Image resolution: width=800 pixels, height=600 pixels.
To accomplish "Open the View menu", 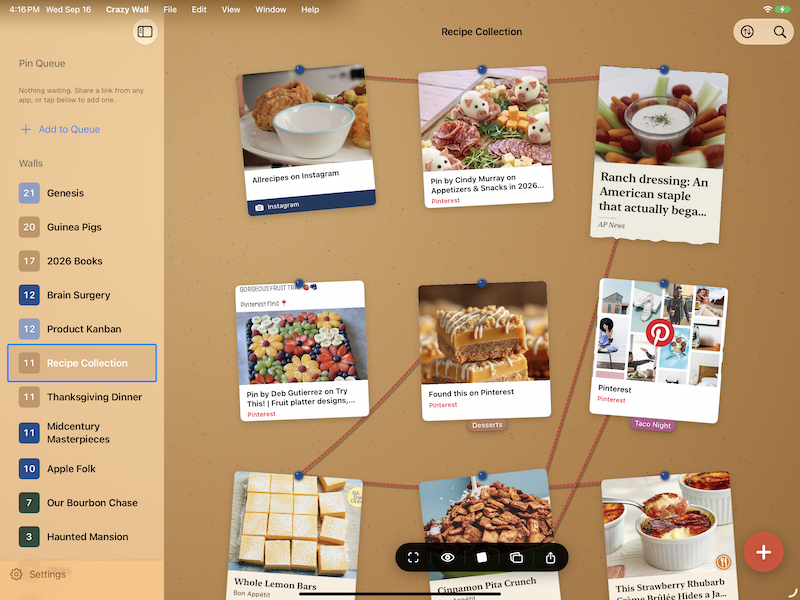I will coord(231,9).
